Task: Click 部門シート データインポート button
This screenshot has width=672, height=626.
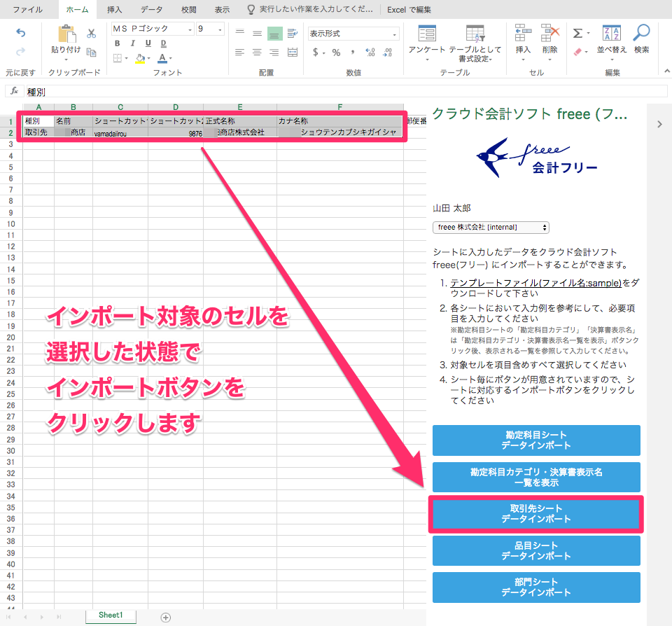Action: pyautogui.click(x=536, y=587)
